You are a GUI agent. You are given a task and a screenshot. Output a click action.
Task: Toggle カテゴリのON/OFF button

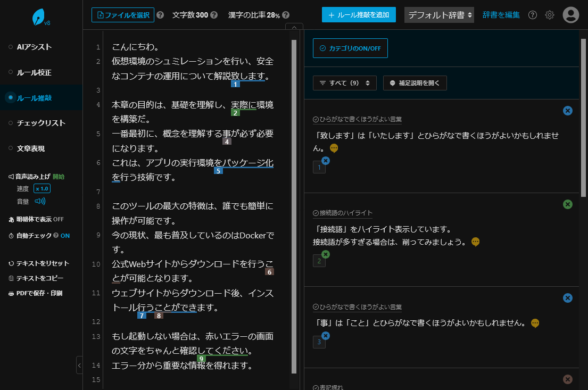[350, 48]
